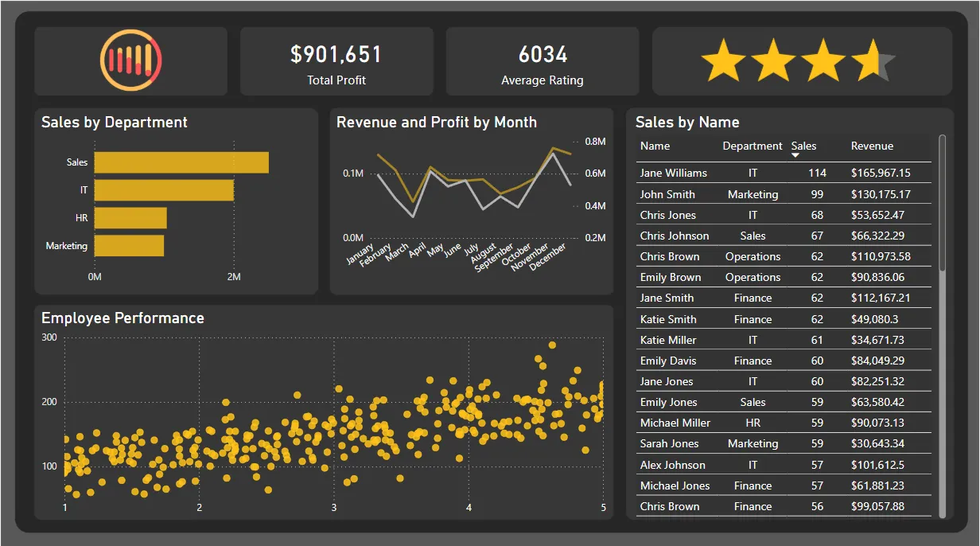Click the revenue value $165,967.15
The width and height of the screenshot is (980, 546).
(881, 173)
